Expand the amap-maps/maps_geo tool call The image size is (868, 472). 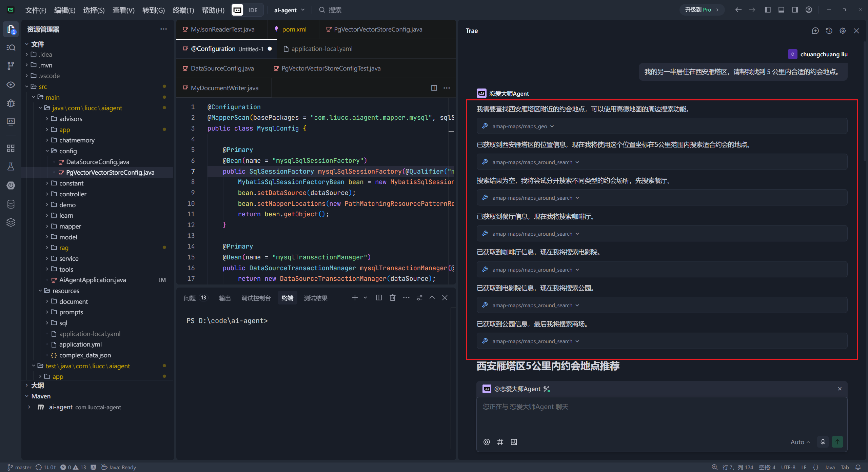(662, 126)
